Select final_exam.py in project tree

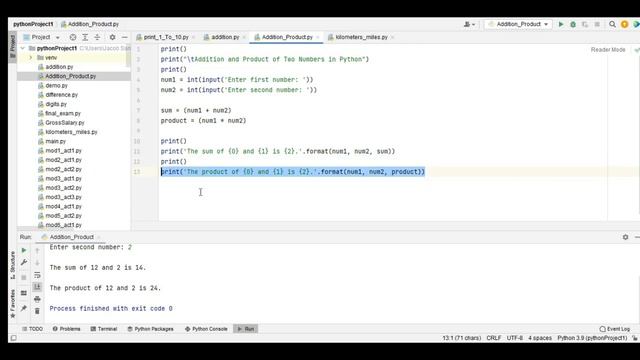coord(63,113)
